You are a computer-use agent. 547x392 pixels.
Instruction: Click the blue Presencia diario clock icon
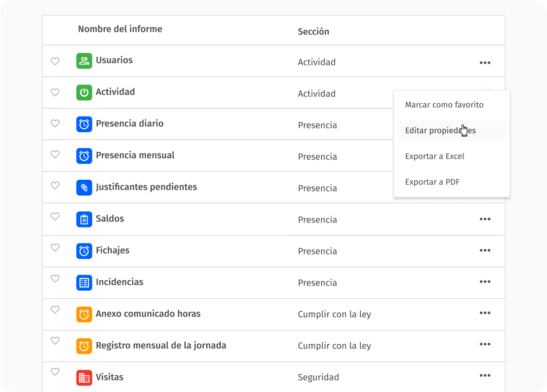[x=84, y=124]
